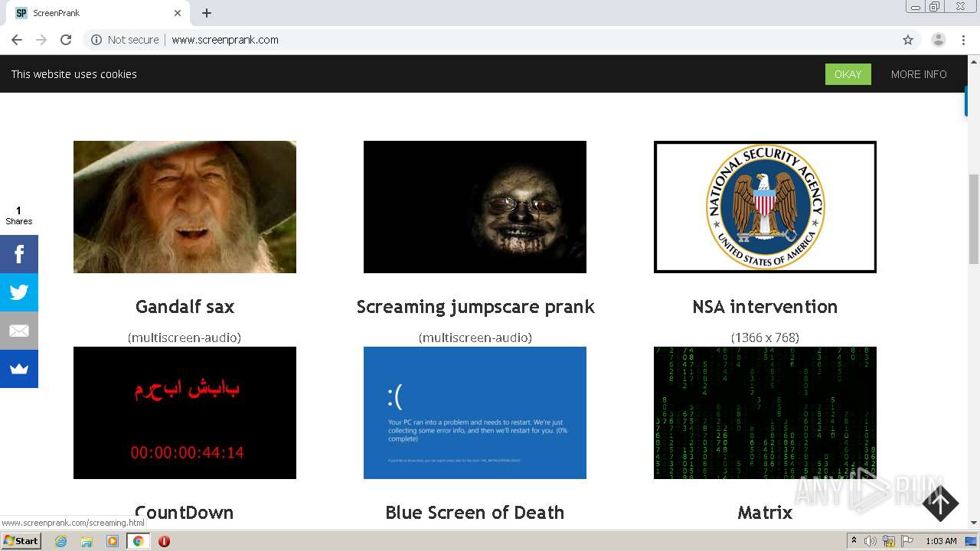
Task: Open the NSA intervention thumbnail
Action: coord(765,207)
